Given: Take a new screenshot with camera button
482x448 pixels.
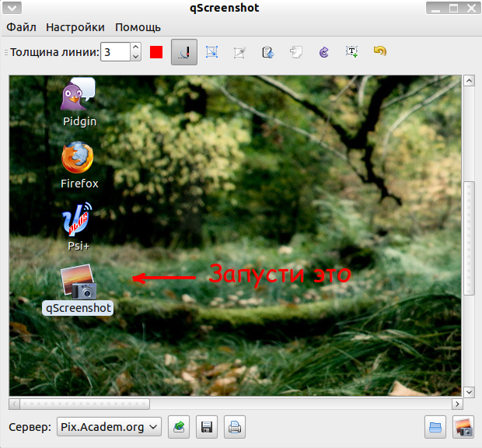Looking at the screenshot, I should [463, 427].
